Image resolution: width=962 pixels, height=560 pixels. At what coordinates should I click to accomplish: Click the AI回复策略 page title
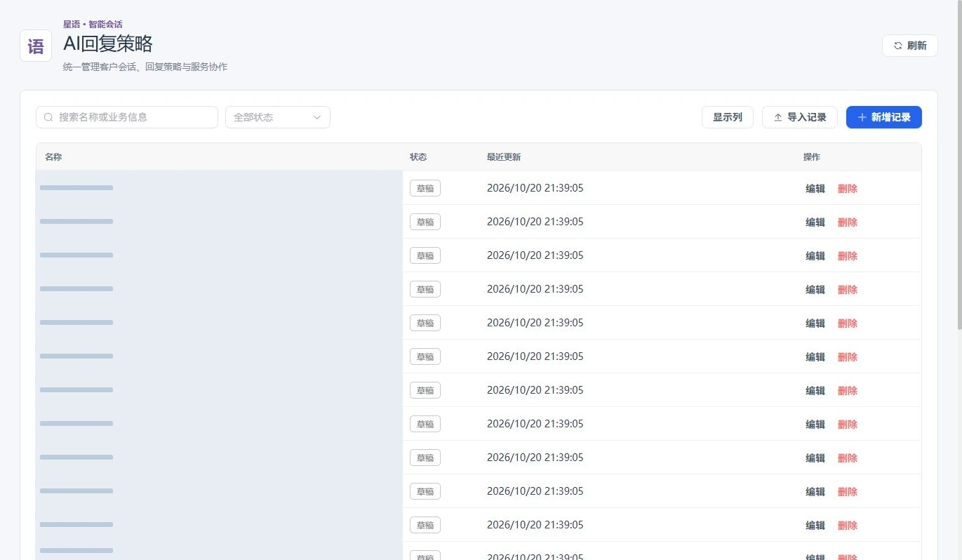pos(108,44)
